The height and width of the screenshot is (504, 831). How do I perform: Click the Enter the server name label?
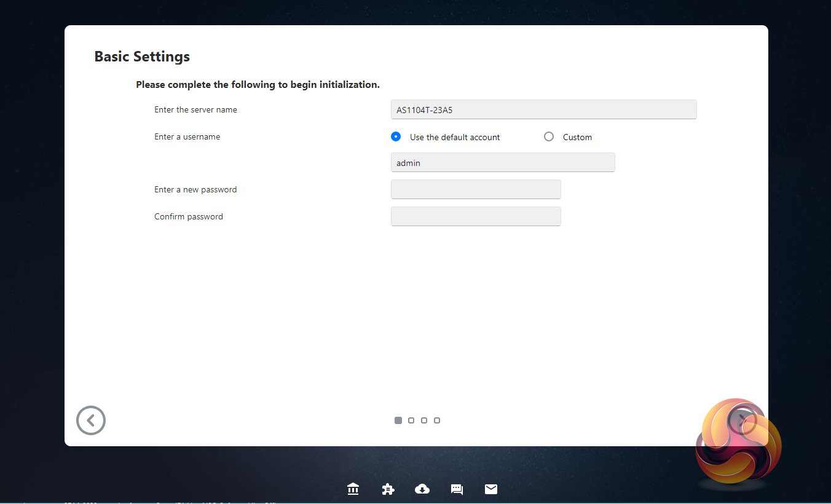[x=195, y=110]
